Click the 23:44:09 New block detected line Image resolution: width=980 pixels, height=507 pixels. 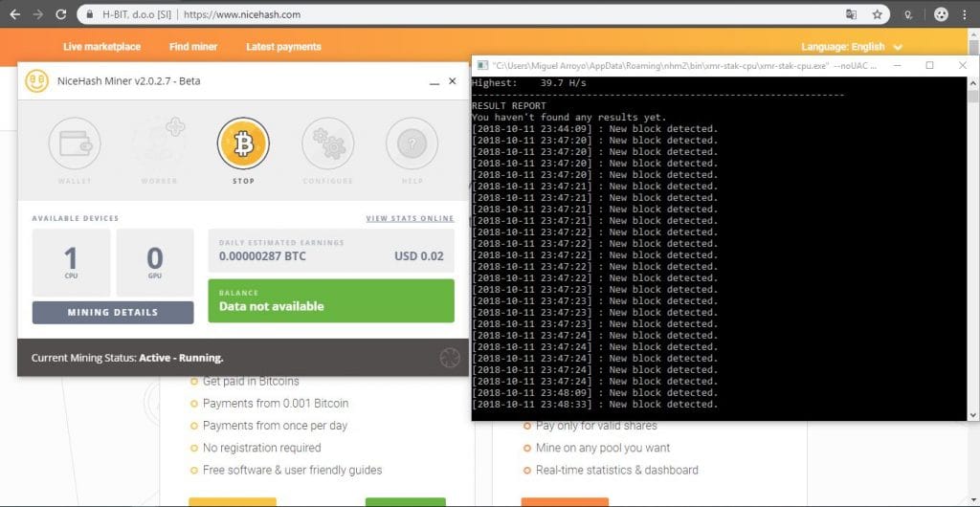(595, 129)
